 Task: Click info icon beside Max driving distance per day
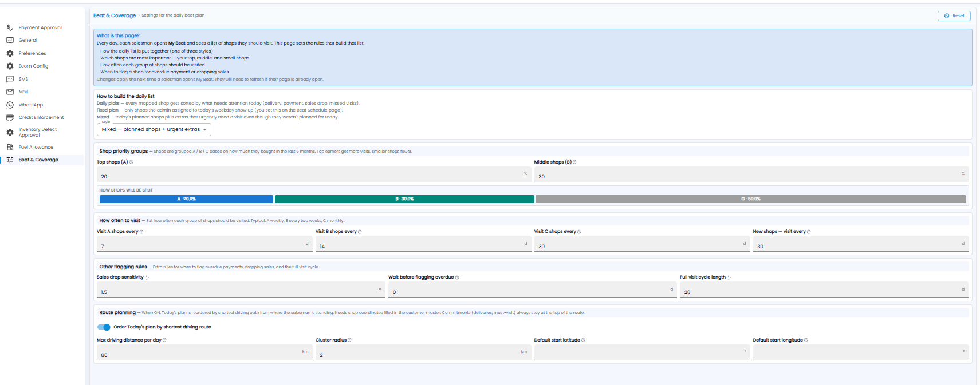(164, 340)
